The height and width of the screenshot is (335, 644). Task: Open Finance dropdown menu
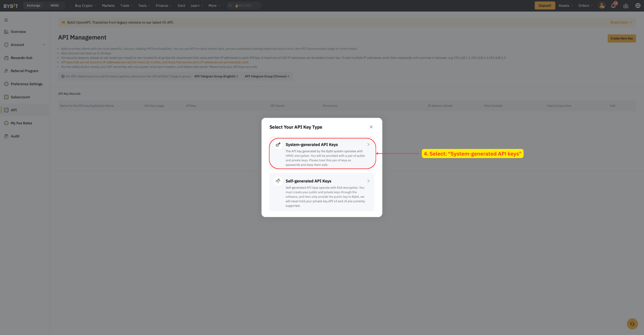[164, 6]
